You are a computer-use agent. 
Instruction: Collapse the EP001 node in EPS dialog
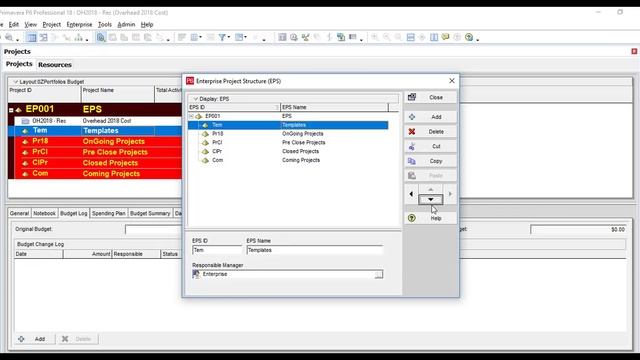[x=191, y=116]
